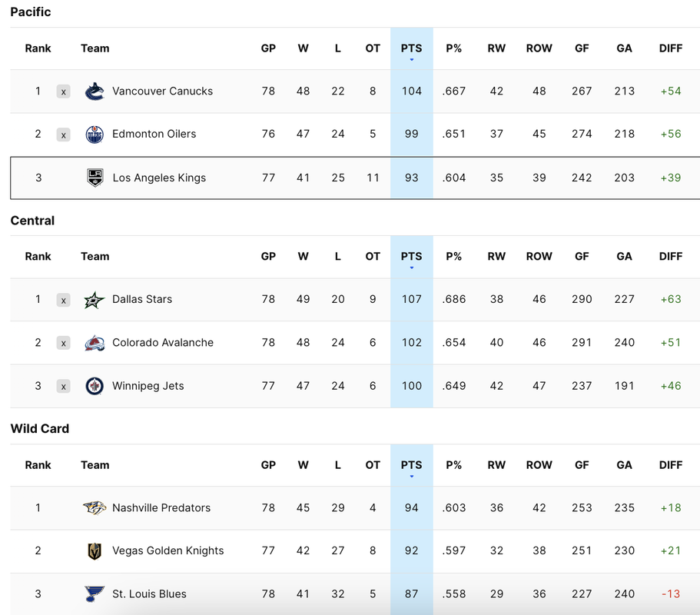Click the Vegas Golden Knights logo
Image resolution: width=700 pixels, height=615 pixels.
pos(95,551)
